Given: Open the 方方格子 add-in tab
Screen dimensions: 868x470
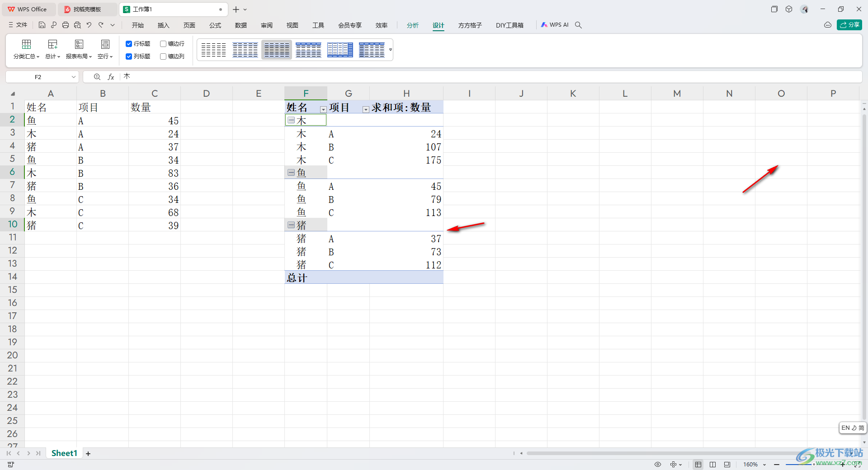Looking at the screenshot, I should click(470, 25).
